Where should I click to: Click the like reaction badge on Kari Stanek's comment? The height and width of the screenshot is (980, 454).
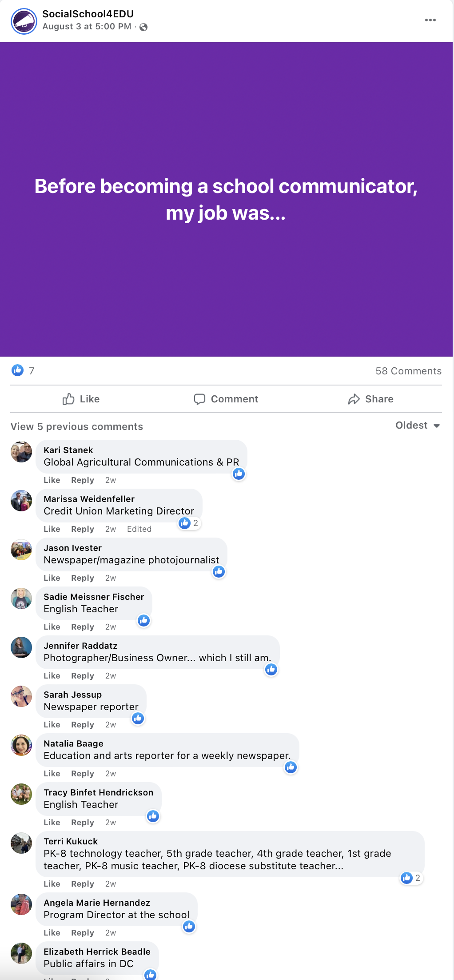tap(239, 474)
